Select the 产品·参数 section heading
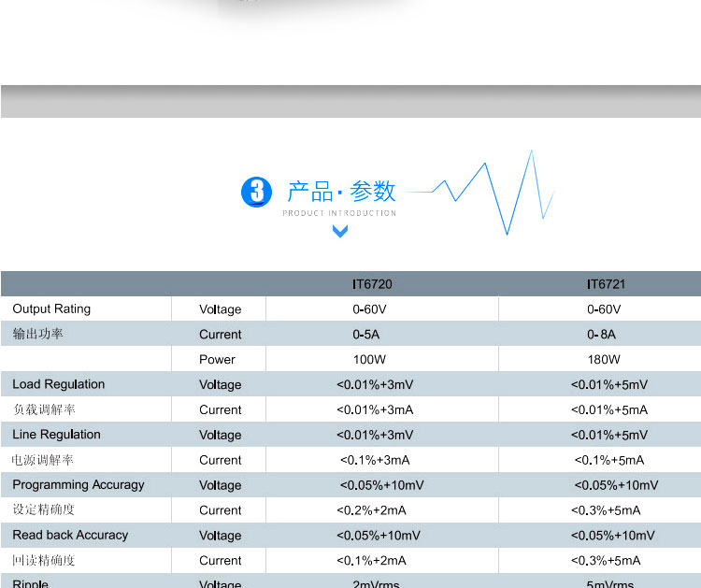701x588 pixels. (341, 192)
